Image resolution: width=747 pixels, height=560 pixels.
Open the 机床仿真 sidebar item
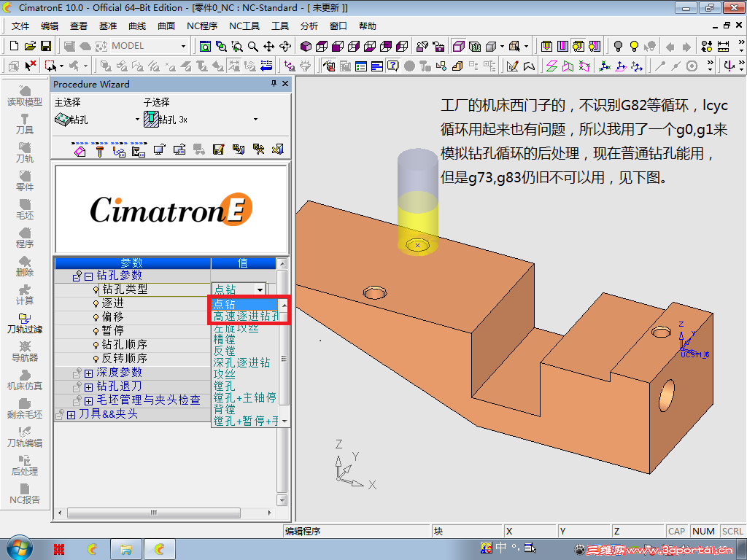pyautogui.click(x=25, y=381)
